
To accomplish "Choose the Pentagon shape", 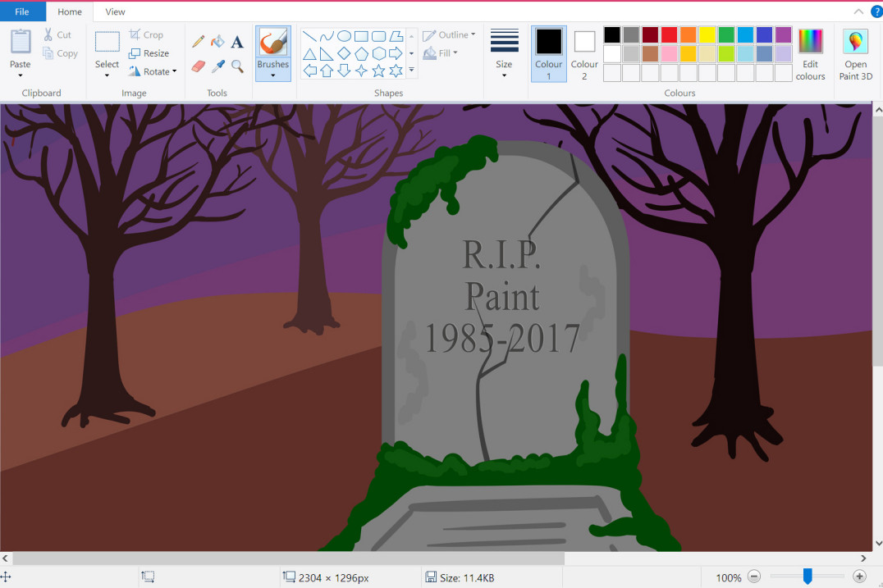I will [362, 53].
